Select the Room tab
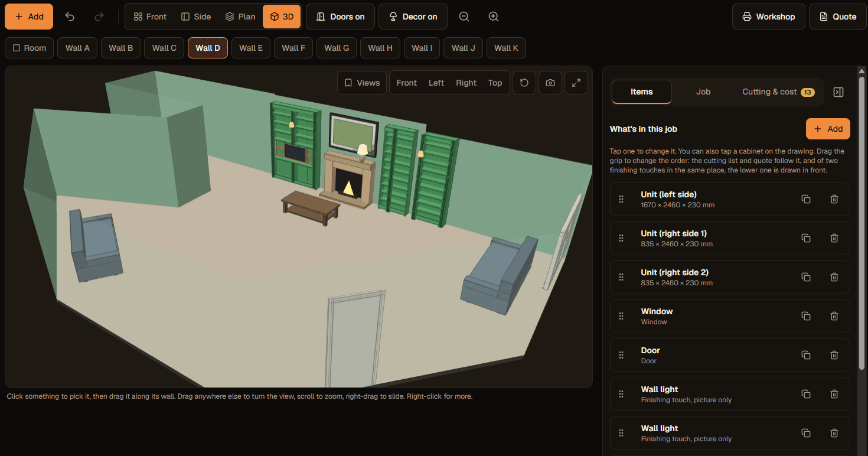 29,48
